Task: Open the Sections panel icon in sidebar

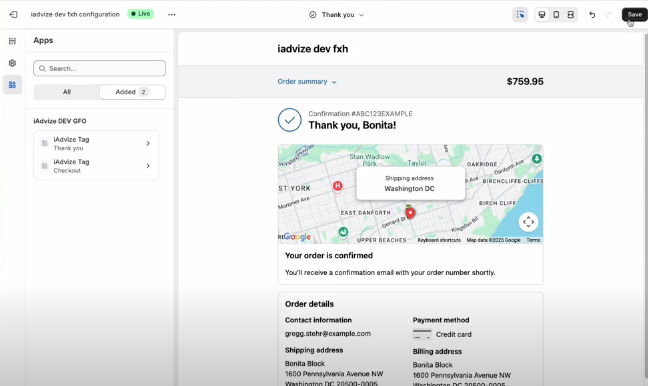Action: (12, 41)
